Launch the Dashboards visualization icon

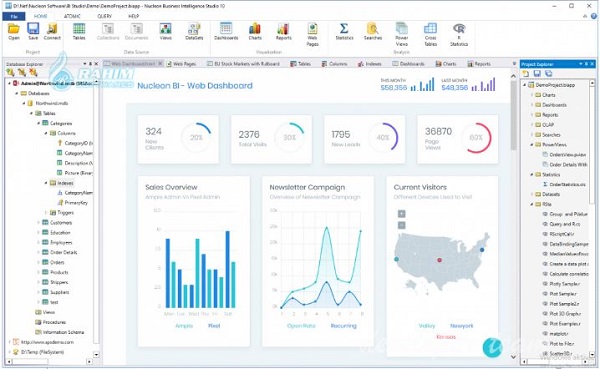(226, 31)
